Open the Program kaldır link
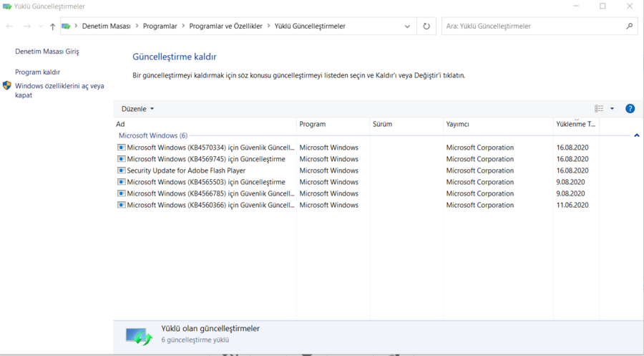 38,72
